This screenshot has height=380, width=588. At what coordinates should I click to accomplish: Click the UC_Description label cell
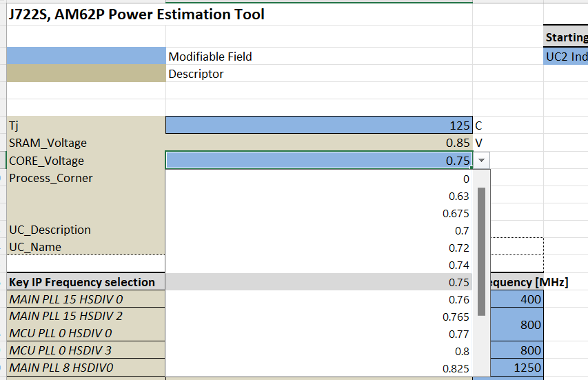click(x=86, y=230)
